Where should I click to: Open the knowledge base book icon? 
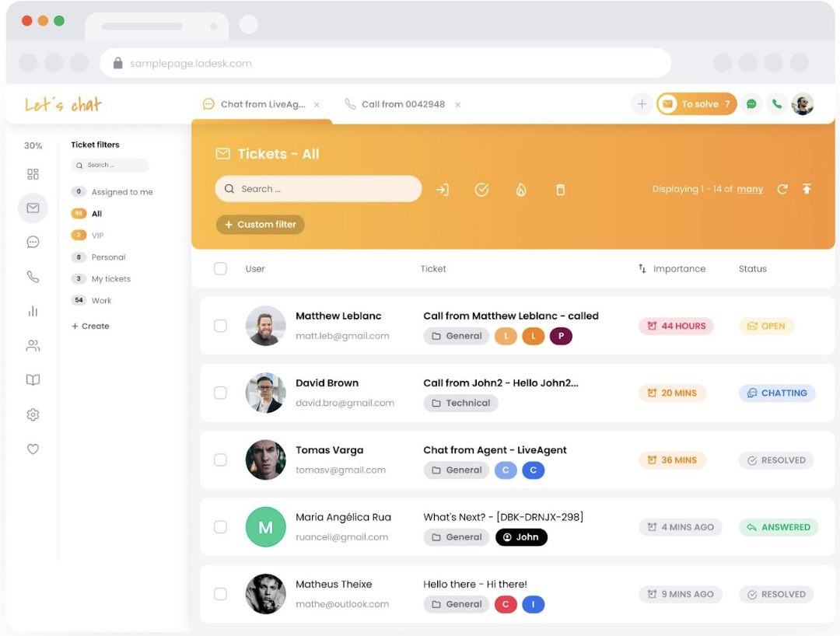(33, 380)
